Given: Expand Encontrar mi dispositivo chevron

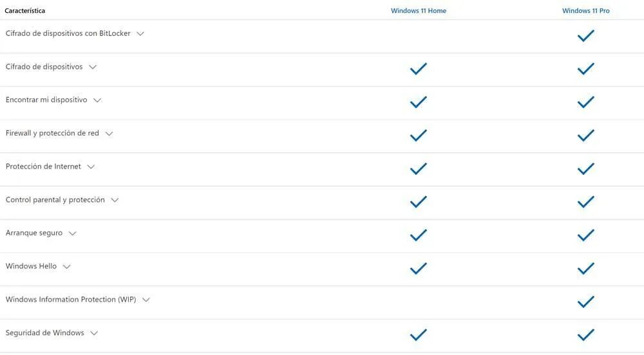Looking at the screenshot, I should pos(97,100).
